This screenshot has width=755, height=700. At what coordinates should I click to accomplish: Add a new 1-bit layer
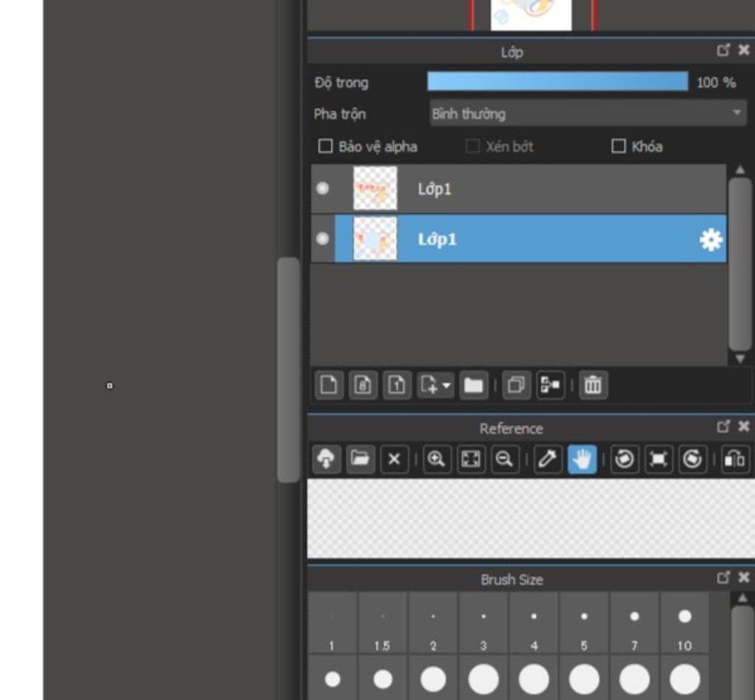coord(397,385)
